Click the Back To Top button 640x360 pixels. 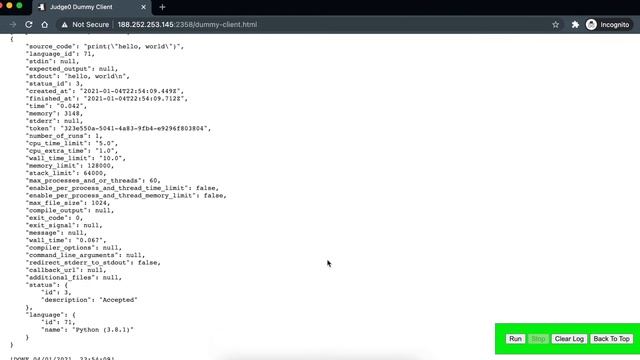pos(611,339)
